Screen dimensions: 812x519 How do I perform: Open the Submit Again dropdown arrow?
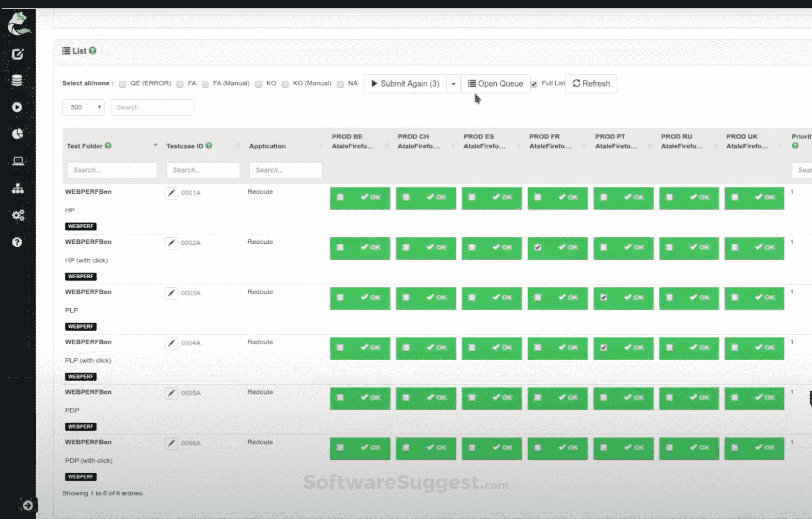click(x=453, y=83)
